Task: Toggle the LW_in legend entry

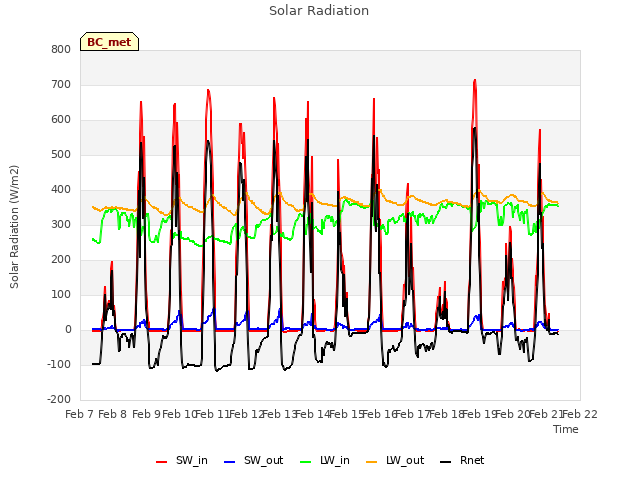Action: 325,460
